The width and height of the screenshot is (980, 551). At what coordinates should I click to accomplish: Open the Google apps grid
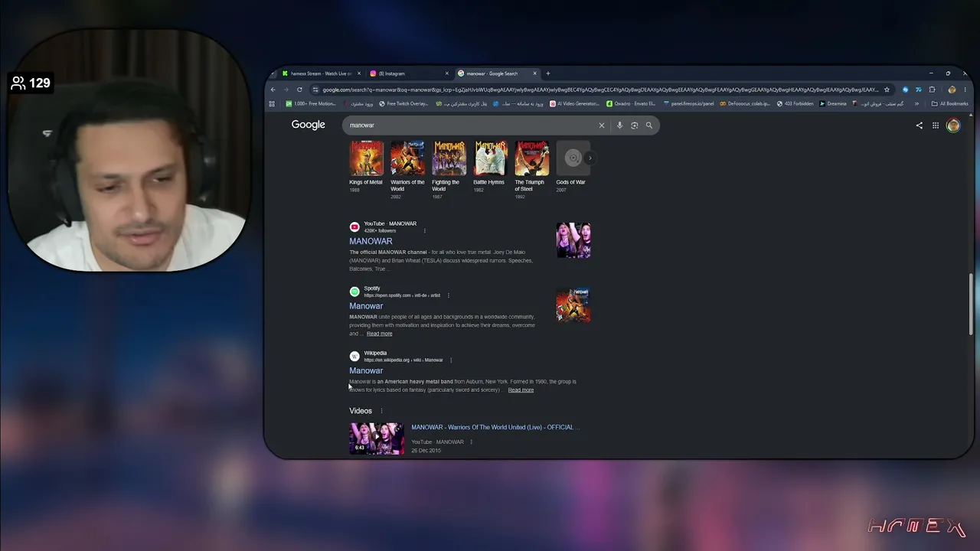pyautogui.click(x=936, y=126)
